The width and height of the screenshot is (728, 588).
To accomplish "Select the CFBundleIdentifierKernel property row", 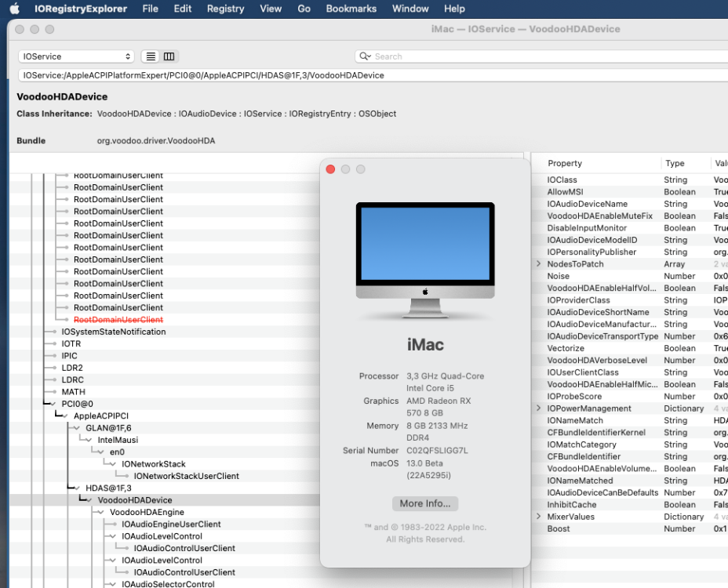I will click(x=631, y=433).
